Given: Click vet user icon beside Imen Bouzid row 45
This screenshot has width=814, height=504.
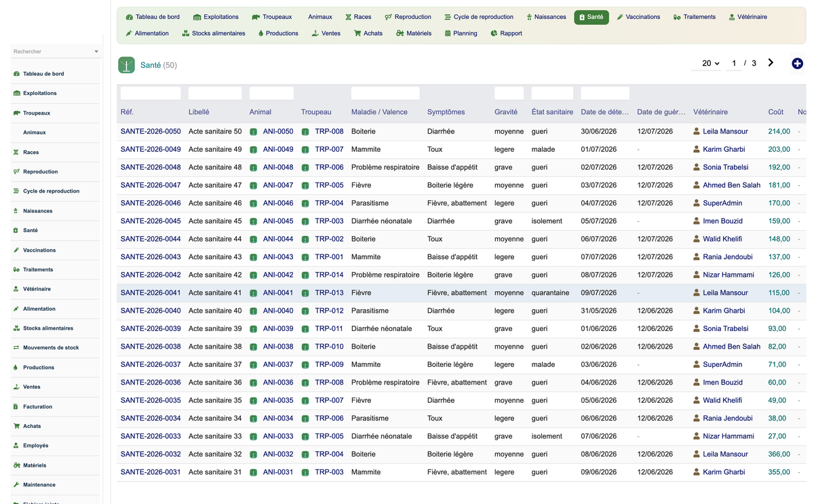Looking at the screenshot, I should pyautogui.click(x=697, y=221).
